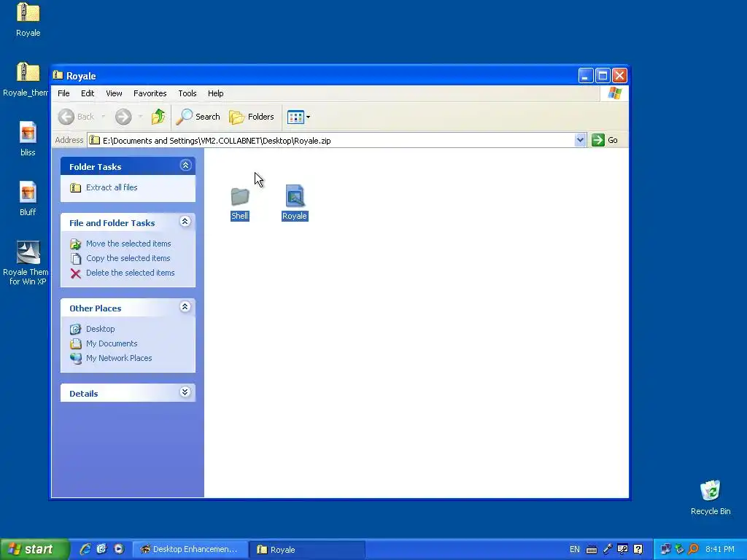Launch Internet Explorer from Quick Launch
747x560 pixels.
click(85, 549)
